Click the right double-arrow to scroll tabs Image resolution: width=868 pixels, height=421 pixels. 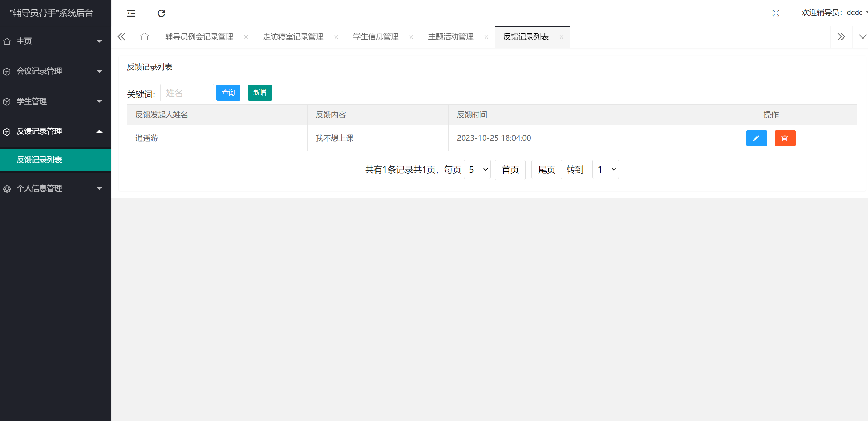(x=841, y=36)
